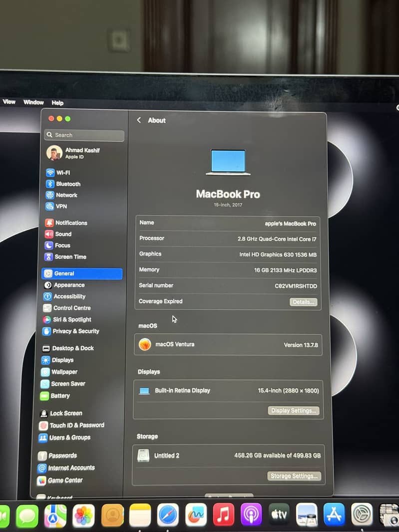Click the "15.4-inch (2880 × 1800)" display value
The image size is (399, 532).
[288, 391]
